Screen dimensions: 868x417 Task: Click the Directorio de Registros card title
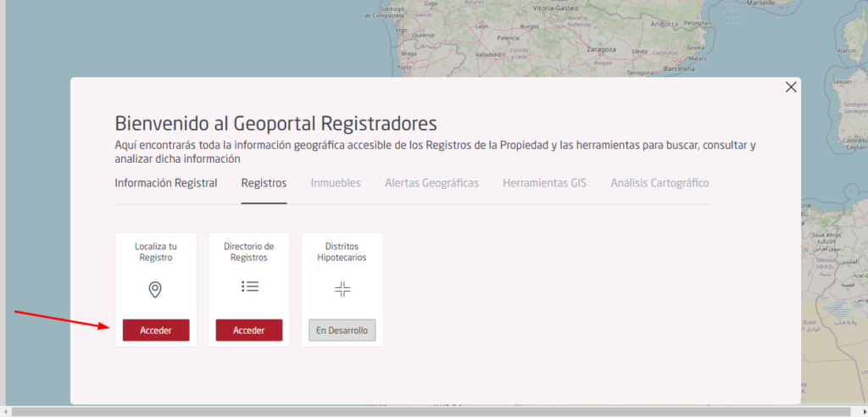tap(249, 252)
